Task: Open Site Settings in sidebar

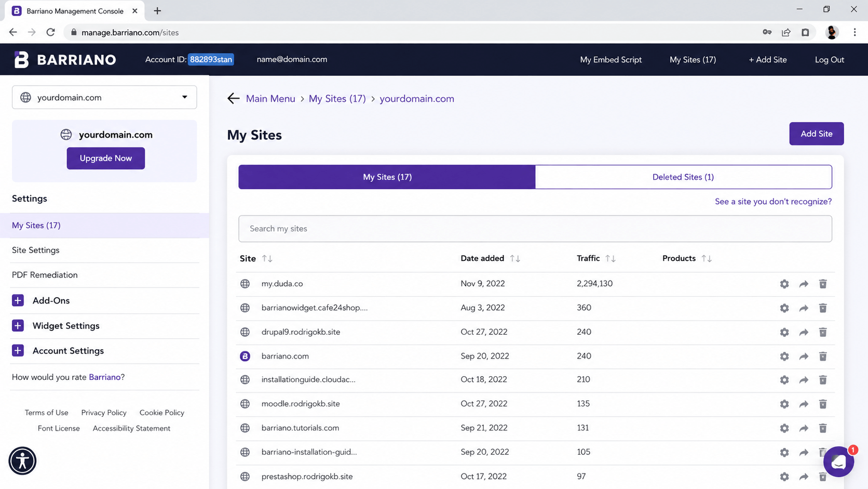Action: pyautogui.click(x=36, y=250)
